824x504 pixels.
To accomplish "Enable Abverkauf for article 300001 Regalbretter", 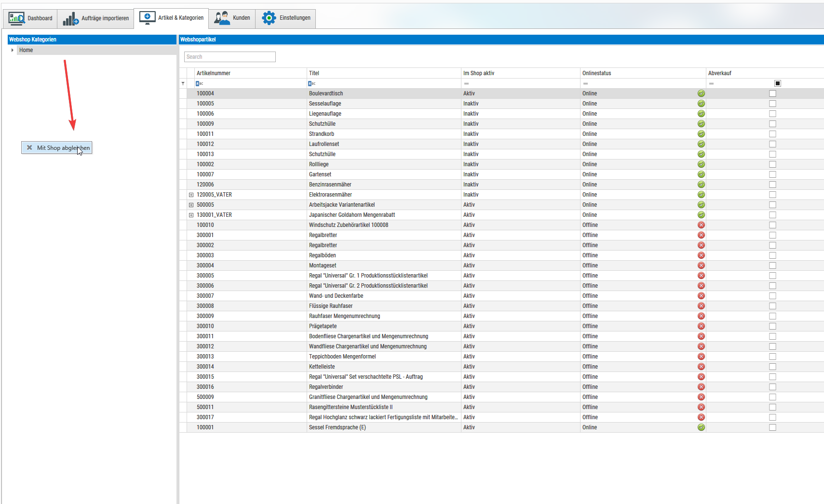I will [772, 235].
